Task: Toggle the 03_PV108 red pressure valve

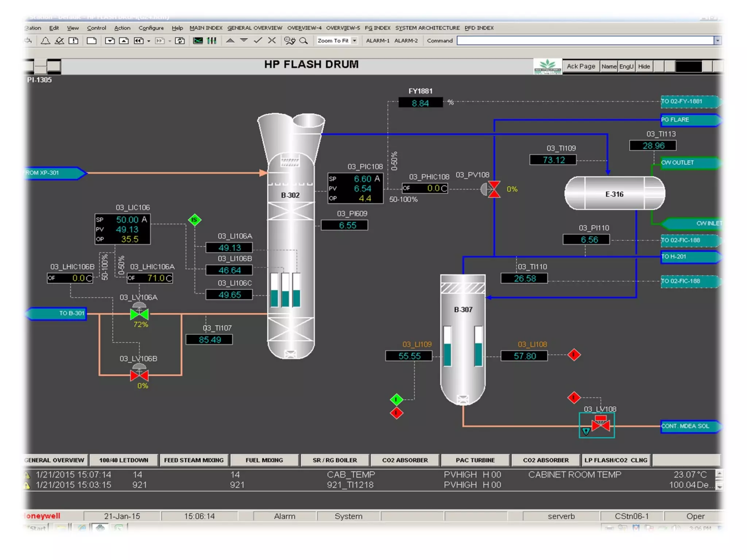Action: click(494, 189)
